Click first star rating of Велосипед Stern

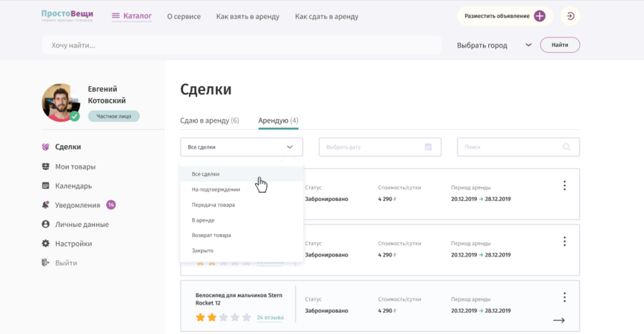[x=200, y=317]
